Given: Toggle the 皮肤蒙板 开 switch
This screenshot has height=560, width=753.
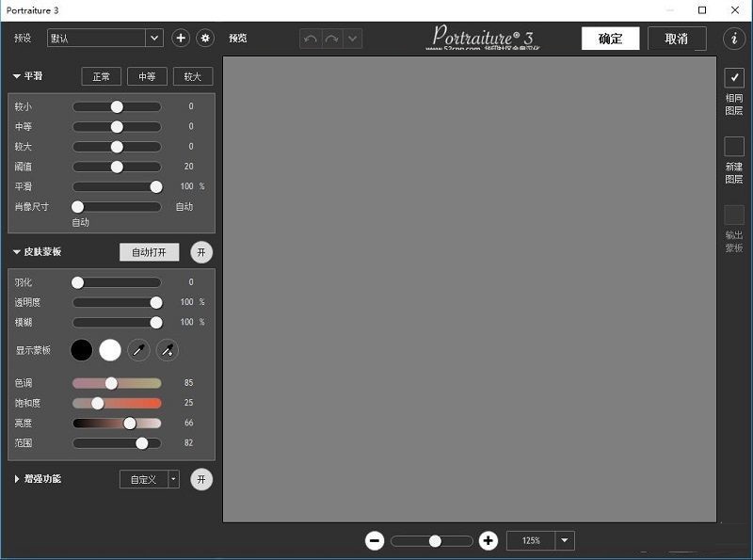Looking at the screenshot, I should point(201,252).
